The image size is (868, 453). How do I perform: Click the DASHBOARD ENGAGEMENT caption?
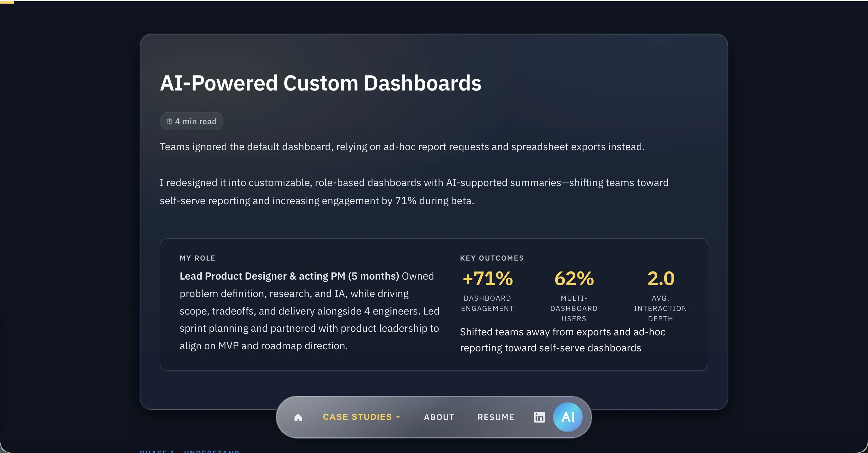[487, 303]
